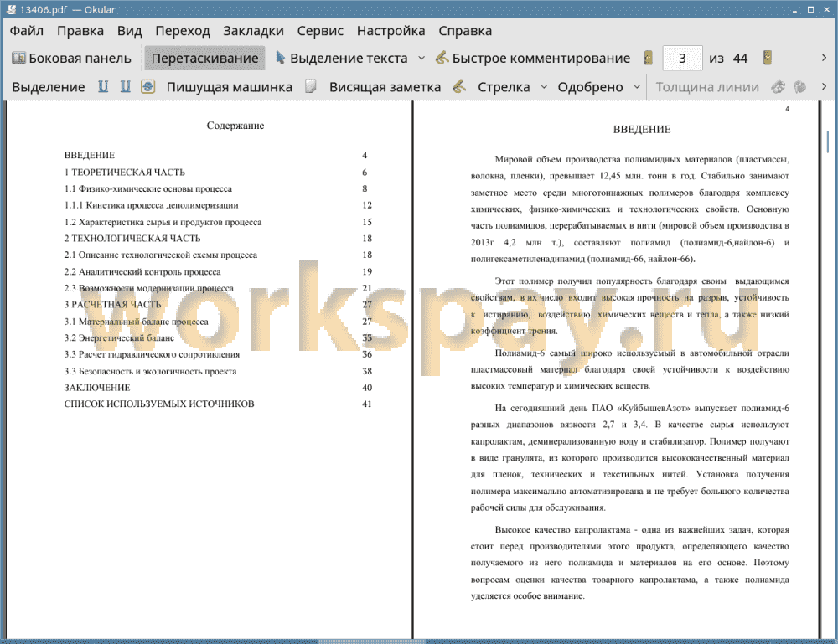838x644 pixels.
Task: Click the entry 3.3 Расчет гидравлического сопротивления
Action: click(x=152, y=354)
